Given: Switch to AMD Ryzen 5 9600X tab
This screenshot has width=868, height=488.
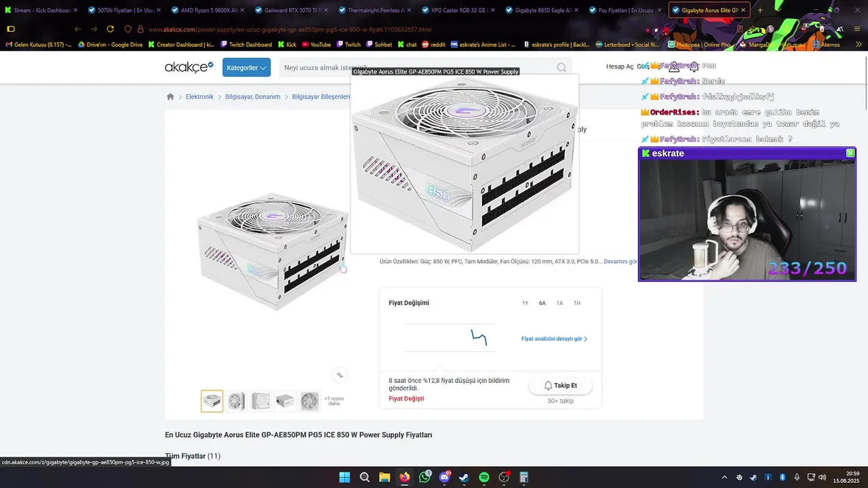Looking at the screenshot, I should point(207,10).
